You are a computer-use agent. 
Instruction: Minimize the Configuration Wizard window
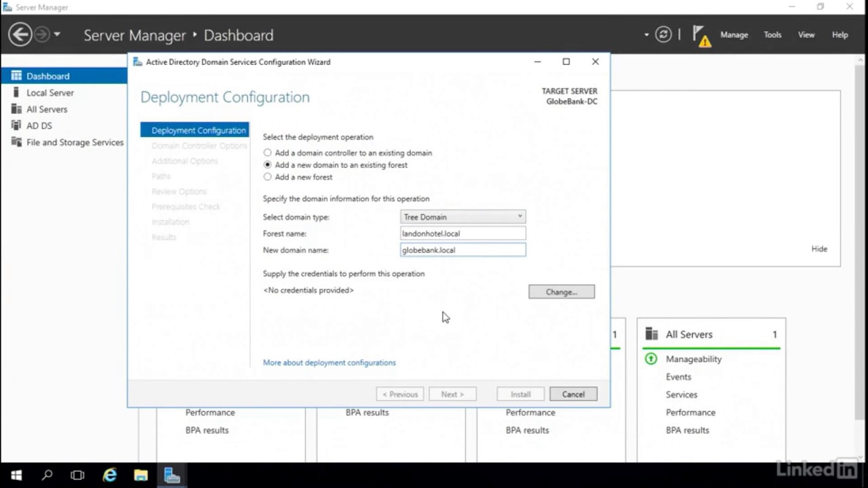pyautogui.click(x=537, y=62)
